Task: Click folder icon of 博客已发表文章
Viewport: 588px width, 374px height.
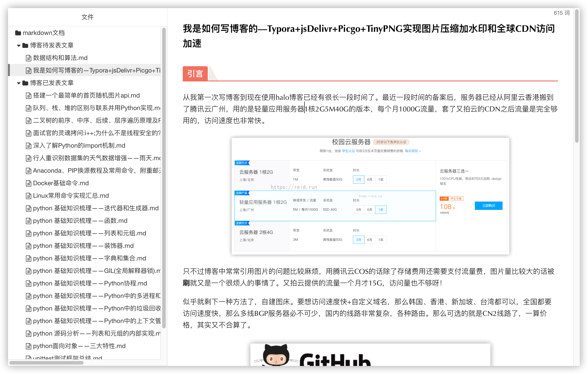Action: click(x=25, y=83)
